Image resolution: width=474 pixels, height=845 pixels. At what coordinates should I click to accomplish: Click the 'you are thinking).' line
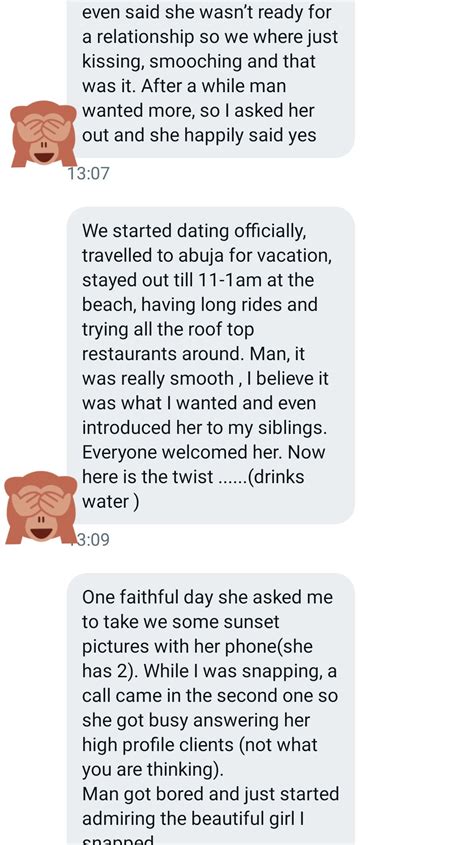(x=152, y=770)
